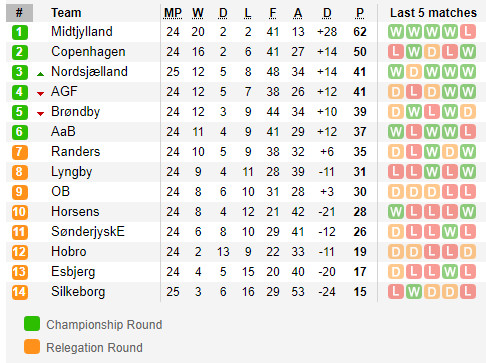486x363 pixels.
Task: Open the Esbjerg team link
Action: [73, 272]
